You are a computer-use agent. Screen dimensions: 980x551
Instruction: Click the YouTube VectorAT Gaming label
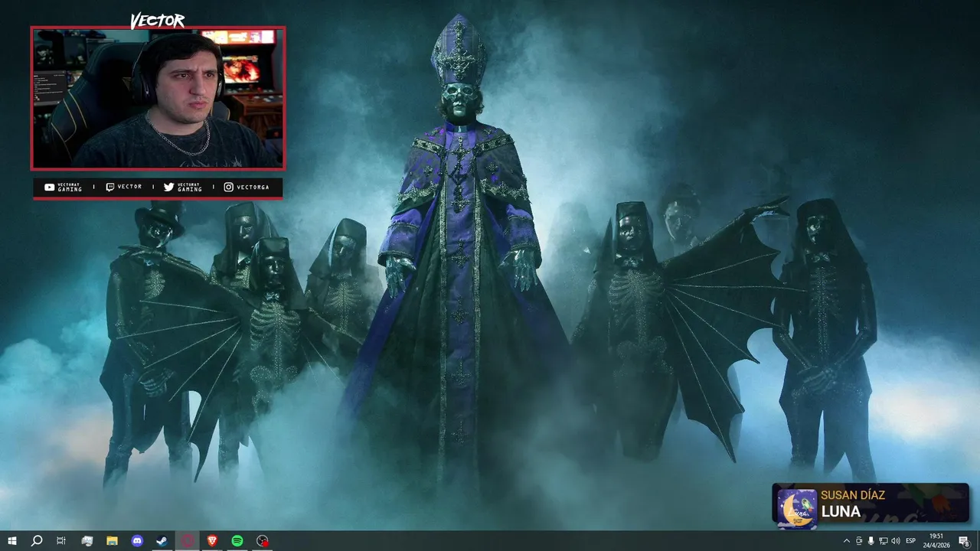pyautogui.click(x=63, y=187)
